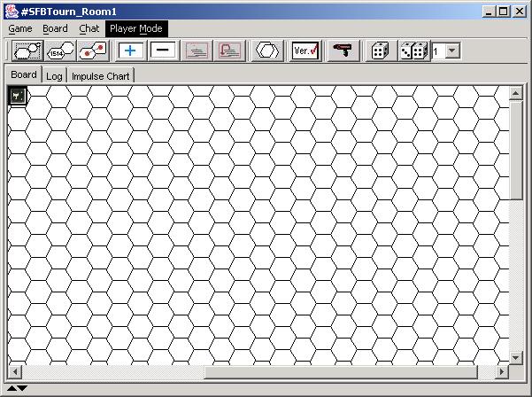Image resolution: width=532 pixels, height=397 pixels.
Task: Open the Chat menu
Action: 89,28
